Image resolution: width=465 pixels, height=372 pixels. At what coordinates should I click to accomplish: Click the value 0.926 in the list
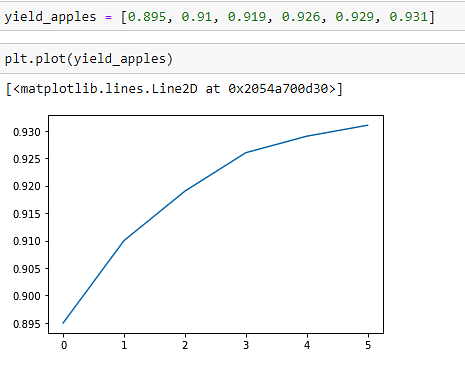point(301,17)
